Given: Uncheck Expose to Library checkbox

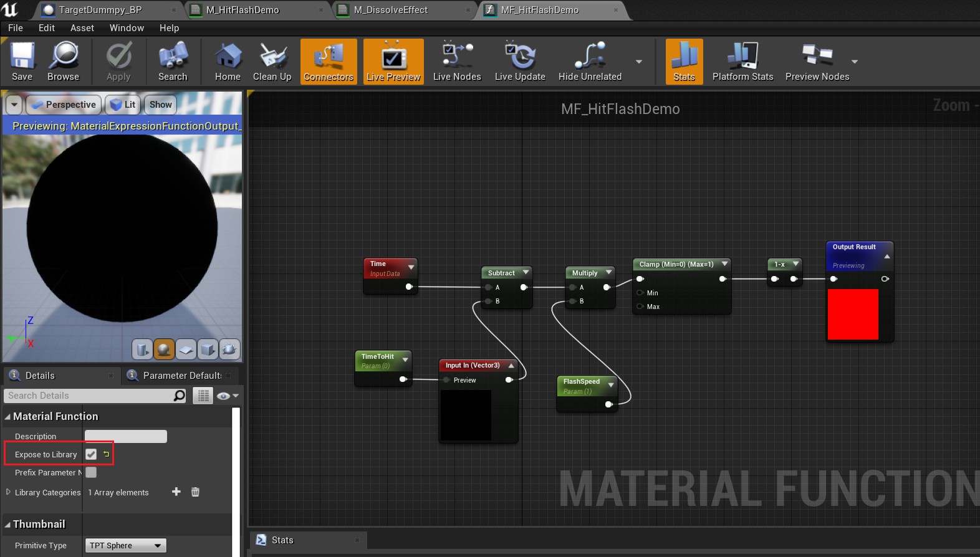Looking at the screenshot, I should pos(91,454).
